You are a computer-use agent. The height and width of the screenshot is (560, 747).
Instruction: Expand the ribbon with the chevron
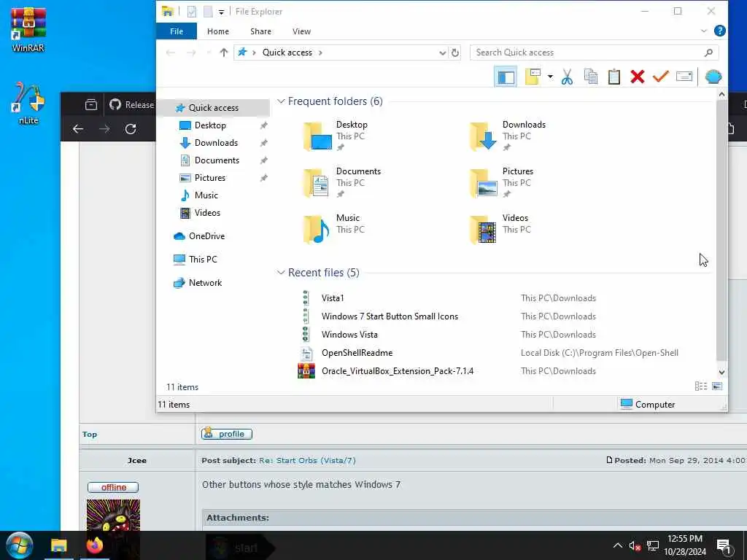[704, 31]
